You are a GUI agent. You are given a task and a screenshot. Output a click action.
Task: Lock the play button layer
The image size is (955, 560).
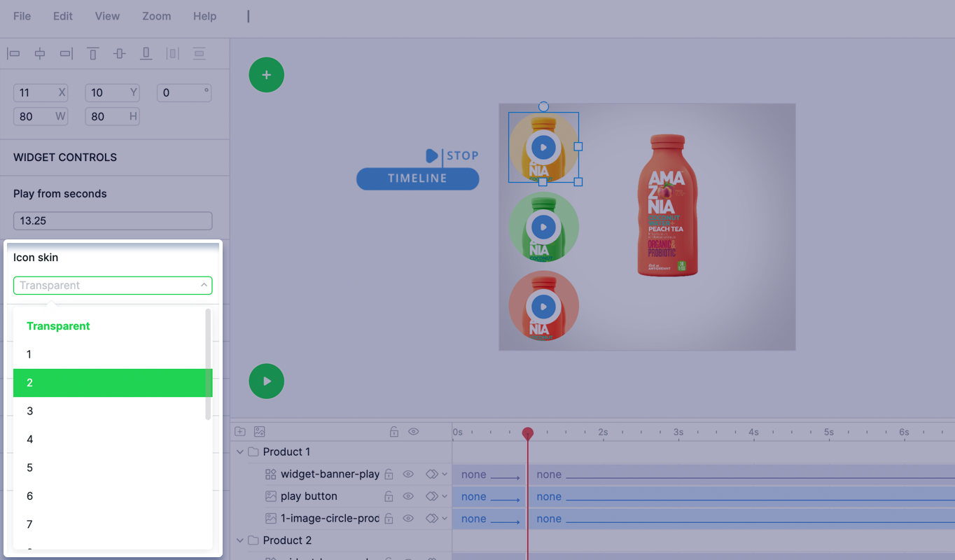coord(389,496)
